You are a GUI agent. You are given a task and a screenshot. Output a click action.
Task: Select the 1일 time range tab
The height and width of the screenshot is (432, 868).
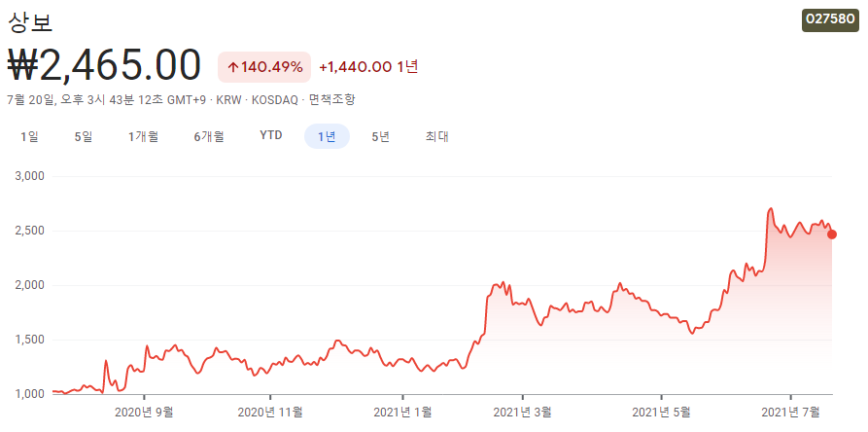coord(29,136)
